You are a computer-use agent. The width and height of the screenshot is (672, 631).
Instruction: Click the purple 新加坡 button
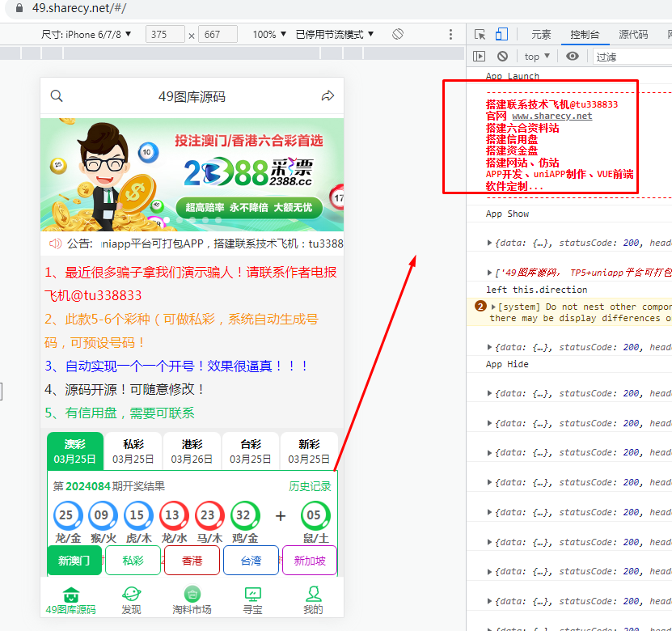point(310,561)
